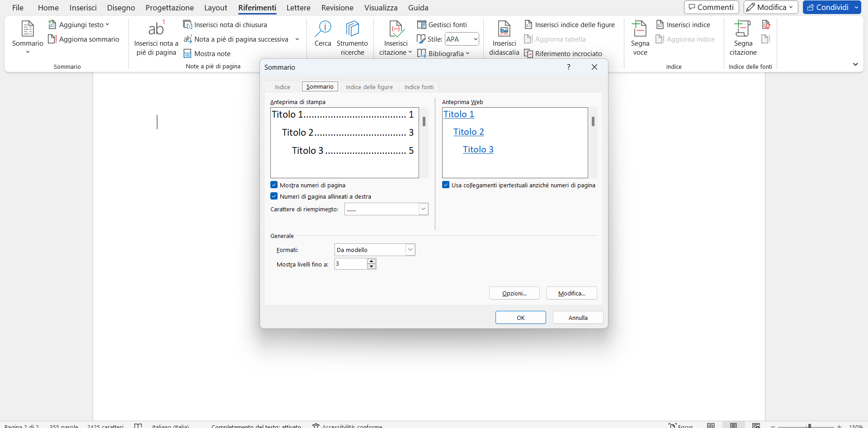Toggle Numeri di pagina allineati a destra
868x428 pixels.
coord(274,196)
